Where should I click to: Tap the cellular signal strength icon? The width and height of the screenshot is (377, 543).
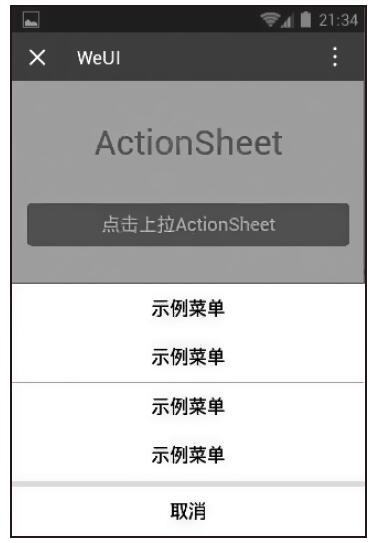[x=287, y=20]
